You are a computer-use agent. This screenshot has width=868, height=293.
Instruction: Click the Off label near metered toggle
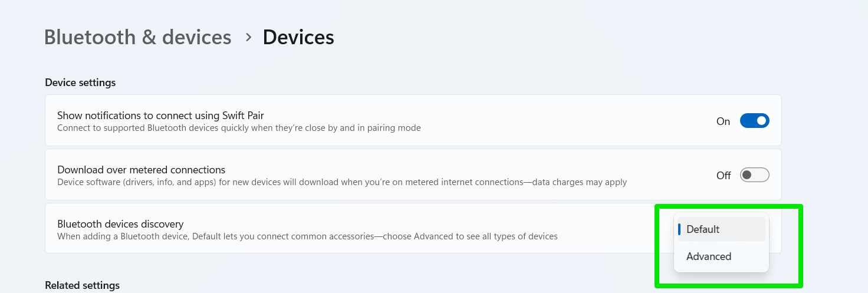click(x=724, y=176)
